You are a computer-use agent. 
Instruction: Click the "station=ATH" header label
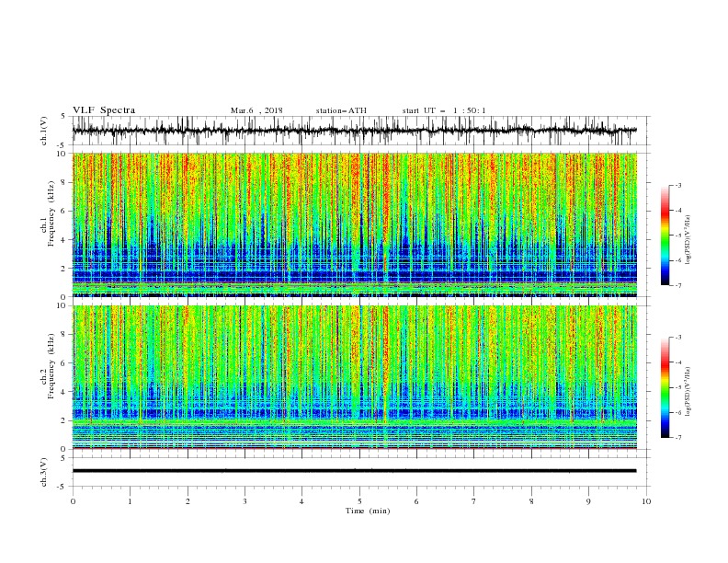[x=341, y=110]
